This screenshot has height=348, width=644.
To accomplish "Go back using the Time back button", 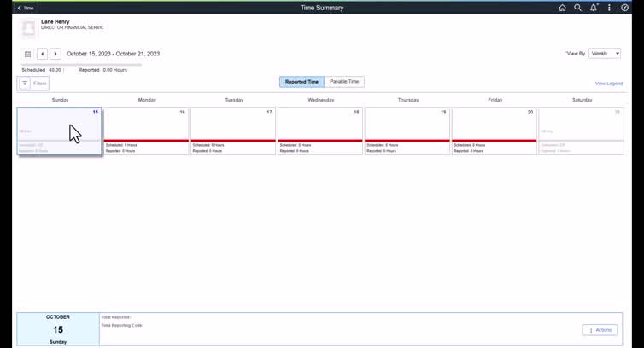I will tap(26, 8).
